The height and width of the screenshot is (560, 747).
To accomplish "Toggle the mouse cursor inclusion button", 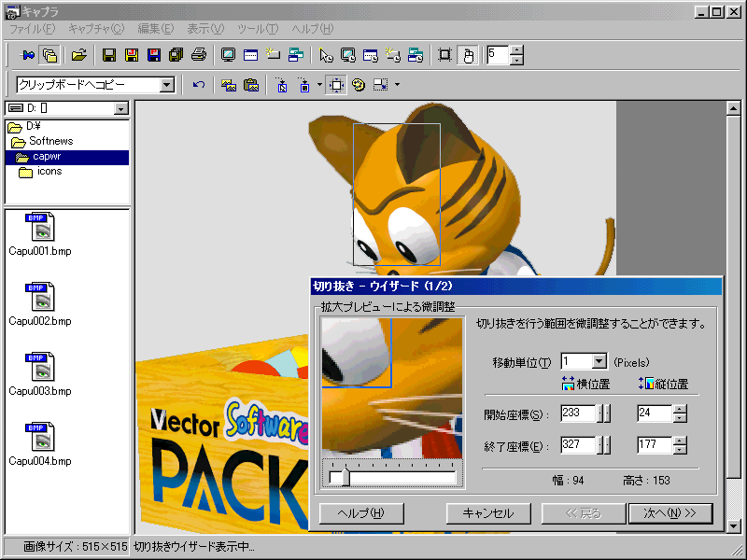I will point(468,55).
